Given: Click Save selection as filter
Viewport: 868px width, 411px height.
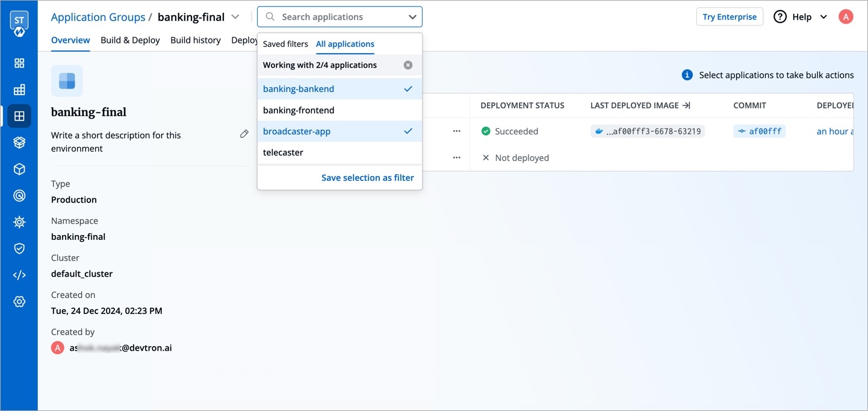Looking at the screenshot, I should coord(367,178).
